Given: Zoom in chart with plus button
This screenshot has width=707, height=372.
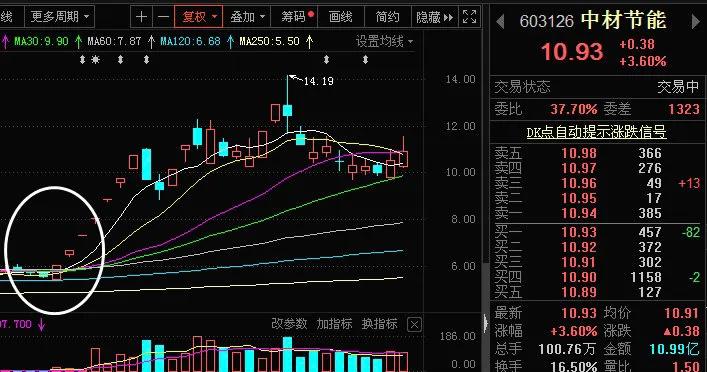Looking at the screenshot, I should (x=141, y=17).
